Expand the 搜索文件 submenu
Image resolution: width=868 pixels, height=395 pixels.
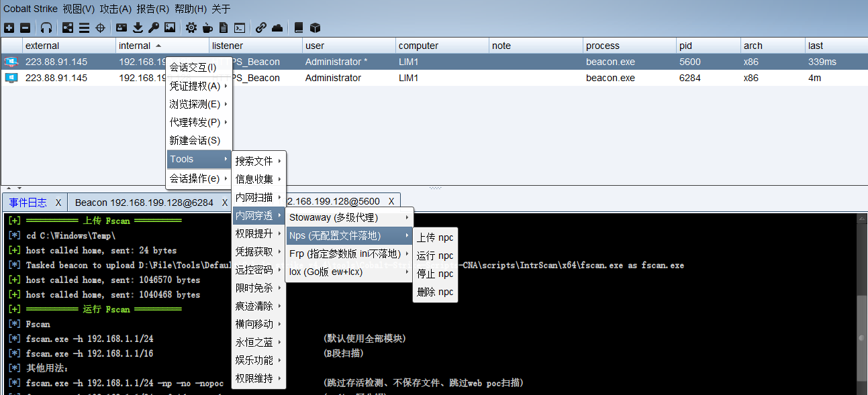pos(259,161)
